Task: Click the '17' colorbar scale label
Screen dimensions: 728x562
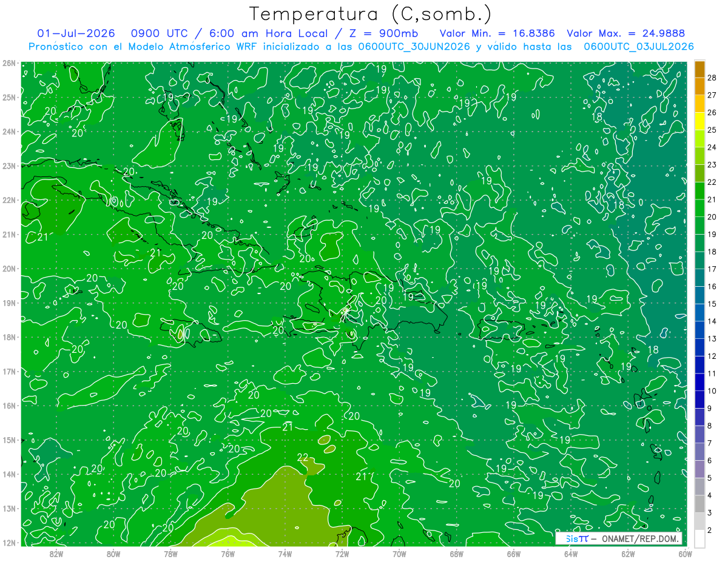Action: coord(712,269)
